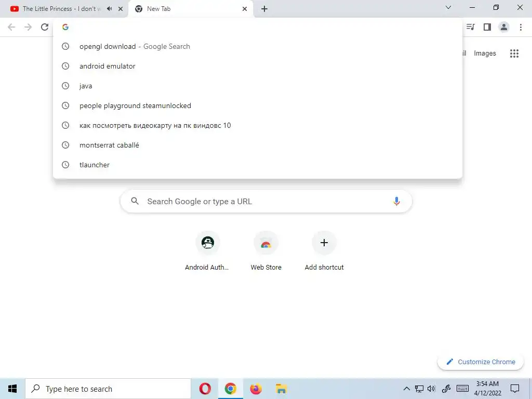Click clock icon beside tlauncher suggestion

pyautogui.click(x=65, y=165)
